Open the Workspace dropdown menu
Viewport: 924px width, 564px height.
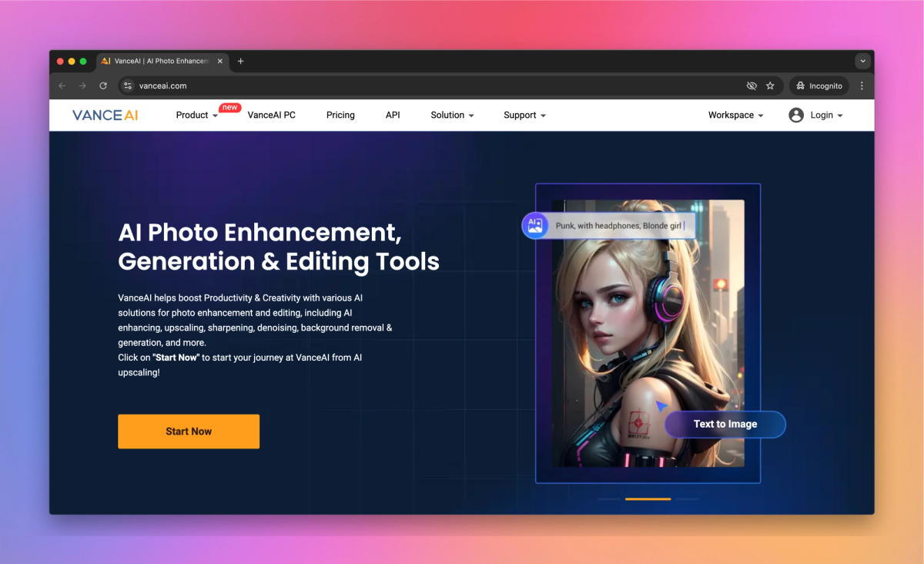coord(736,115)
